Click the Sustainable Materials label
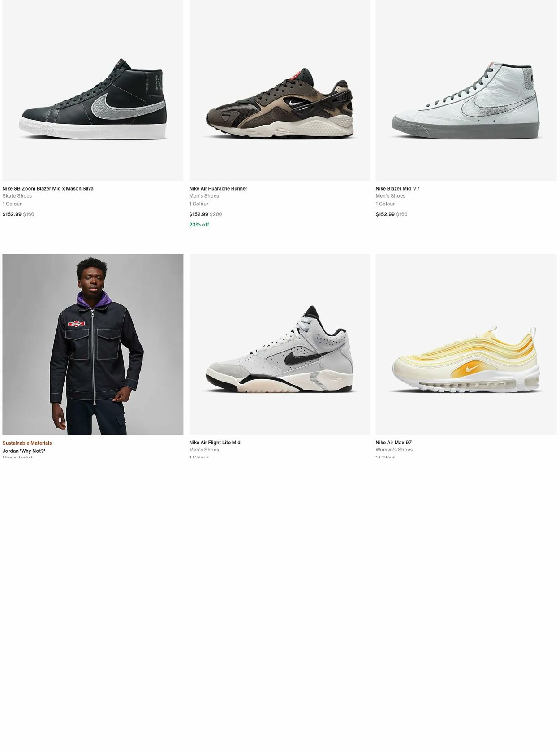 point(27,443)
